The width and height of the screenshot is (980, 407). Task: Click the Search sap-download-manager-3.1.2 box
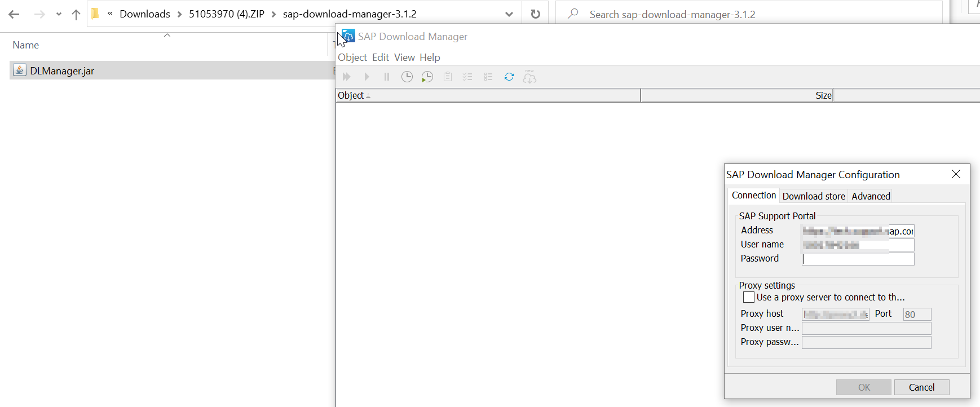(x=749, y=14)
